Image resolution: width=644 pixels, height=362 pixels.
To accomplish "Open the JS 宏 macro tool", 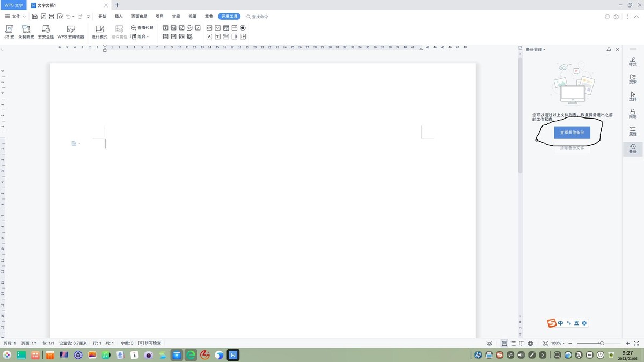I will click(10, 32).
